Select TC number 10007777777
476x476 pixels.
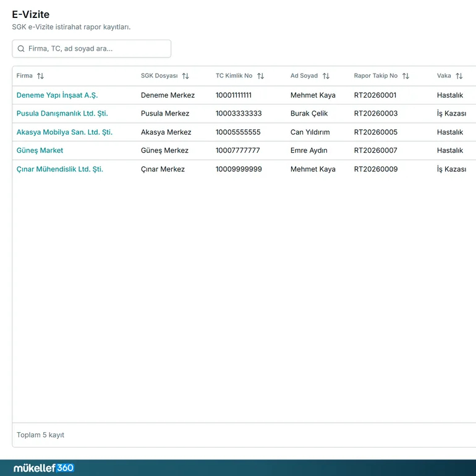pos(238,150)
